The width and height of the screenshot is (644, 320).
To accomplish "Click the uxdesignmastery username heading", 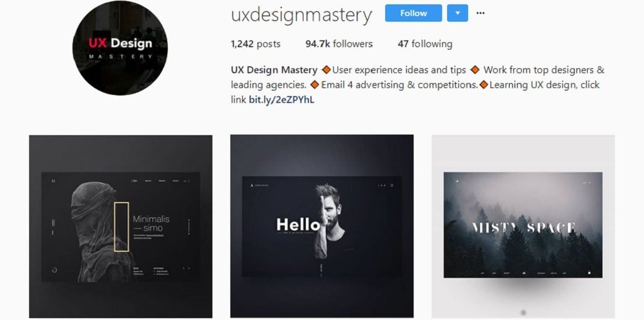I will (x=302, y=15).
